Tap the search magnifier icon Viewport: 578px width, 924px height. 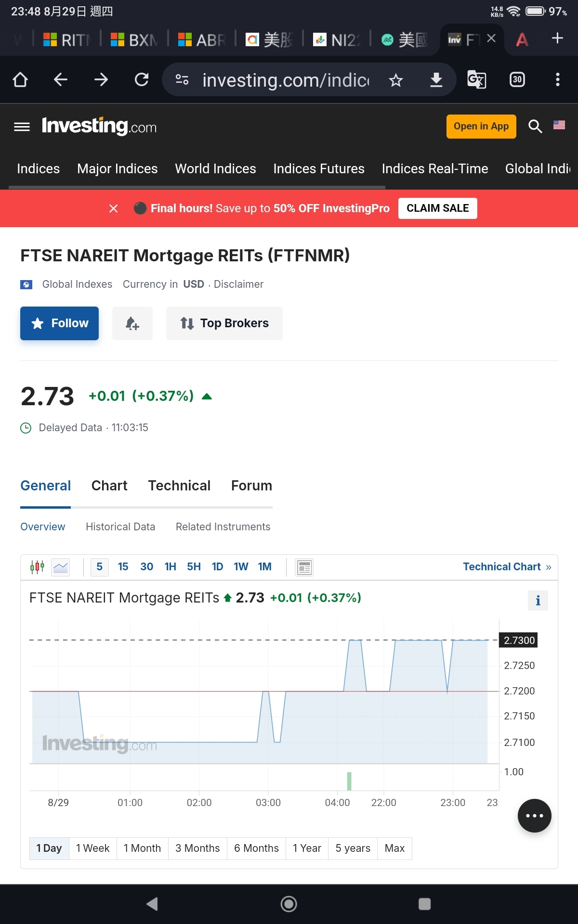click(x=535, y=127)
